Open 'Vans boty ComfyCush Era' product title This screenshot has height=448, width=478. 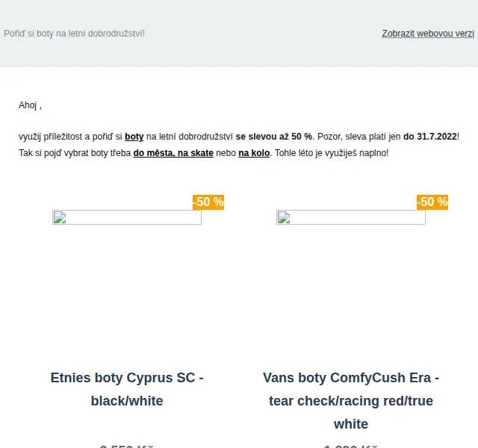[351, 401]
